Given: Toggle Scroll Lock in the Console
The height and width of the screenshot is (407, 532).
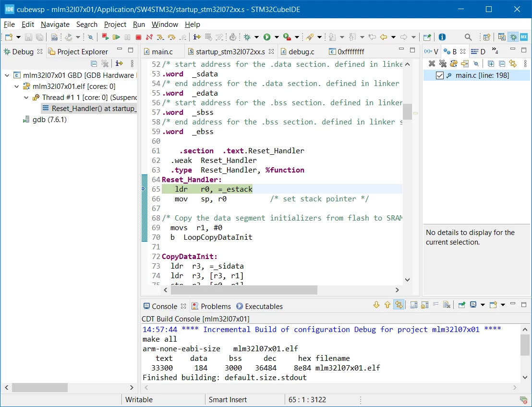Looking at the screenshot, I should click(x=424, y=305).
